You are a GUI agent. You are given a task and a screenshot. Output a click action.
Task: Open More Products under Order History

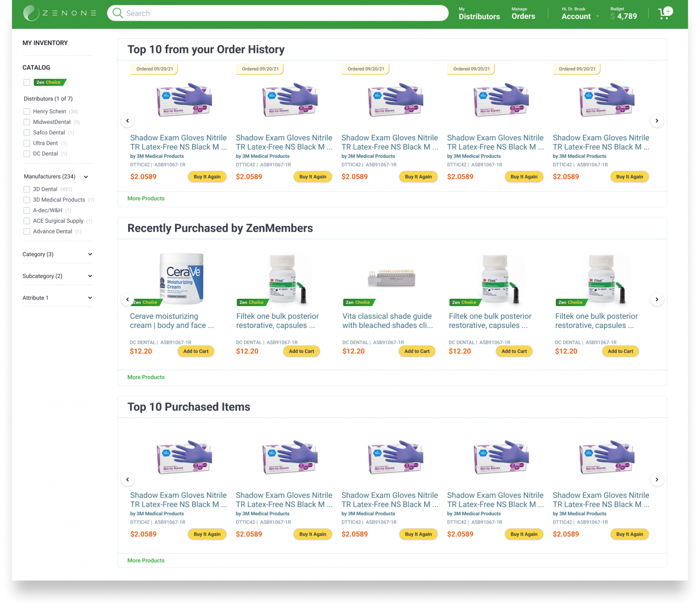146,199
